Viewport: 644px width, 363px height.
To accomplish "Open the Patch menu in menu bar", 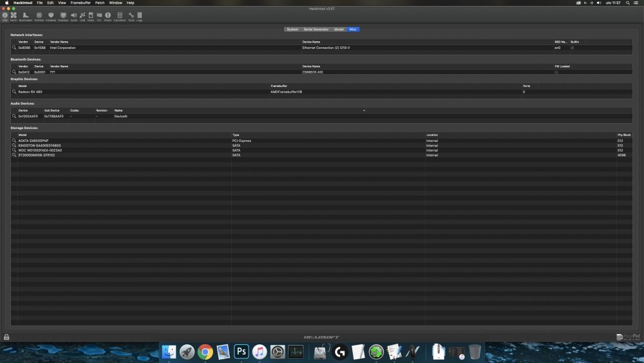I will [100, 3].
